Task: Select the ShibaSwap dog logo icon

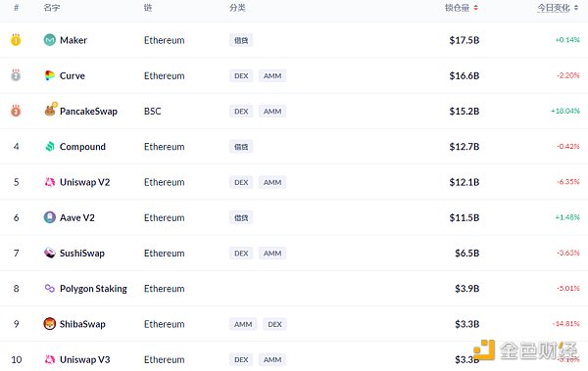Action: pyautogui.click(x=50, y=324)
